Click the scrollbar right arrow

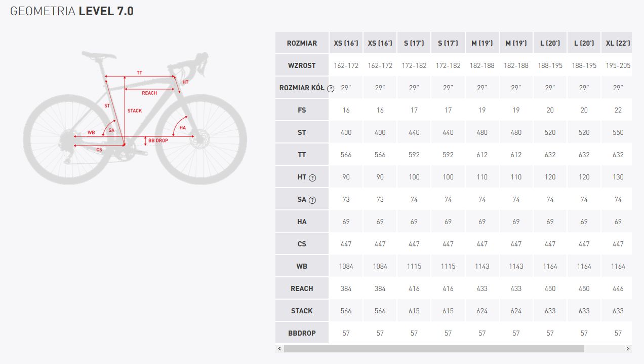tap(628, 349)
